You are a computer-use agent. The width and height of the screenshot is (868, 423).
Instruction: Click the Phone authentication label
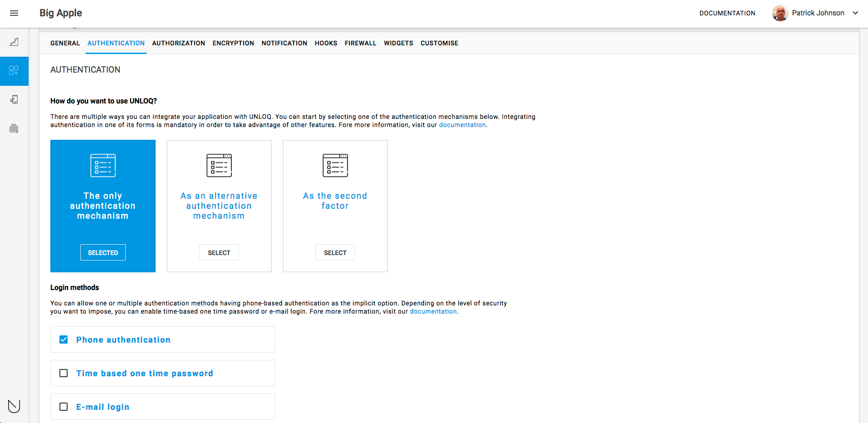click(x=123, y=339)
